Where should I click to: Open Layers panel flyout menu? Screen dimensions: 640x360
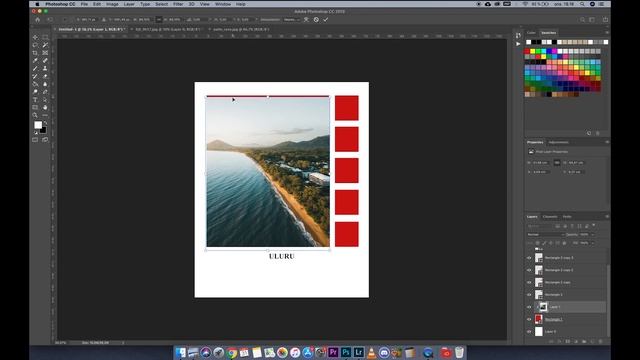click(x=607, y=216)
